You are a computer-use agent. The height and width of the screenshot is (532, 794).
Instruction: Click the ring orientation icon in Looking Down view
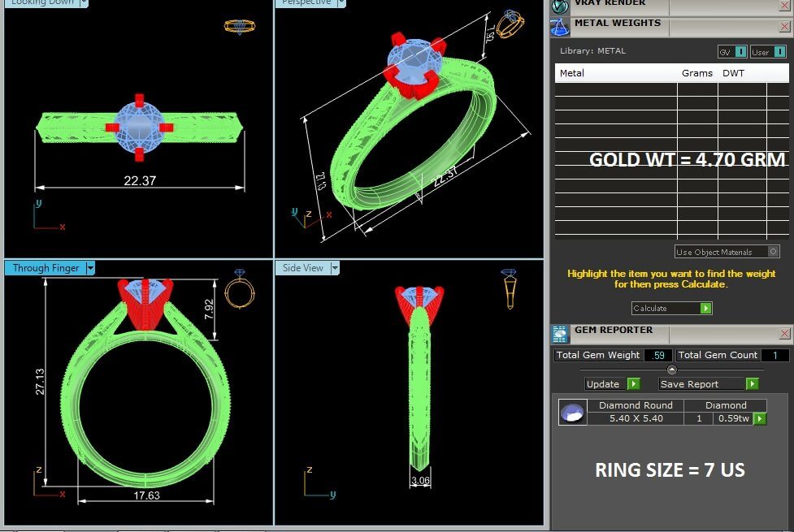point(240,26)
